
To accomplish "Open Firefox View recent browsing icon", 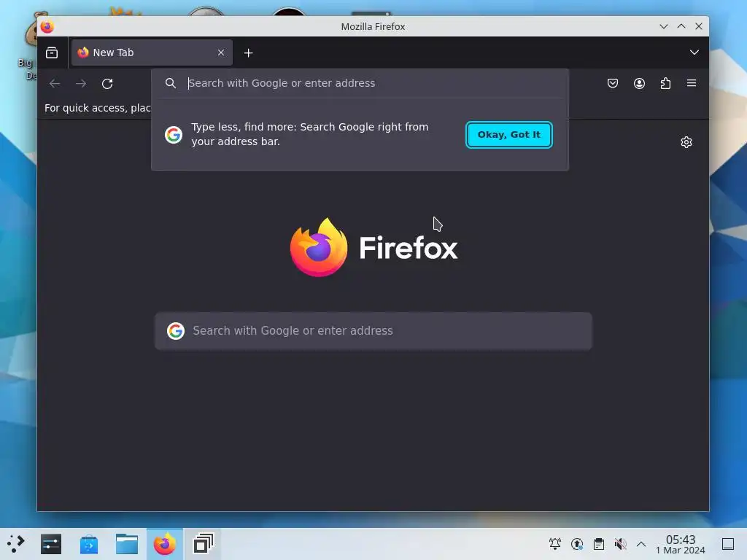I will pos(52,52).
